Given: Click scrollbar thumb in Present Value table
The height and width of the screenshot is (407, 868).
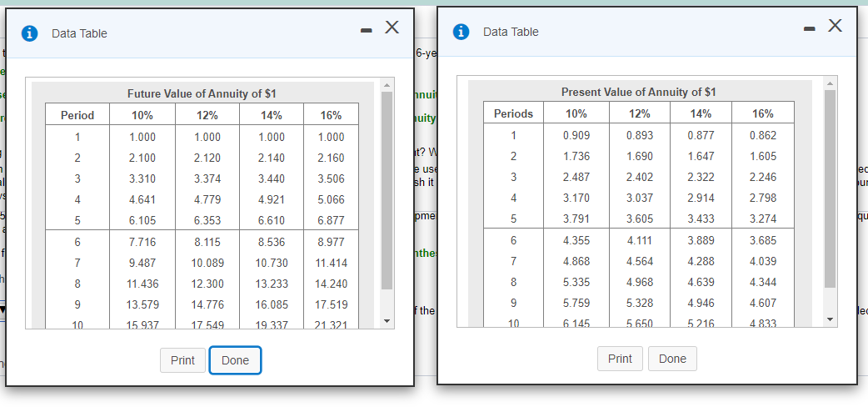Looking at the screenshot, I should pyautogui.click(x=830, y=188).
